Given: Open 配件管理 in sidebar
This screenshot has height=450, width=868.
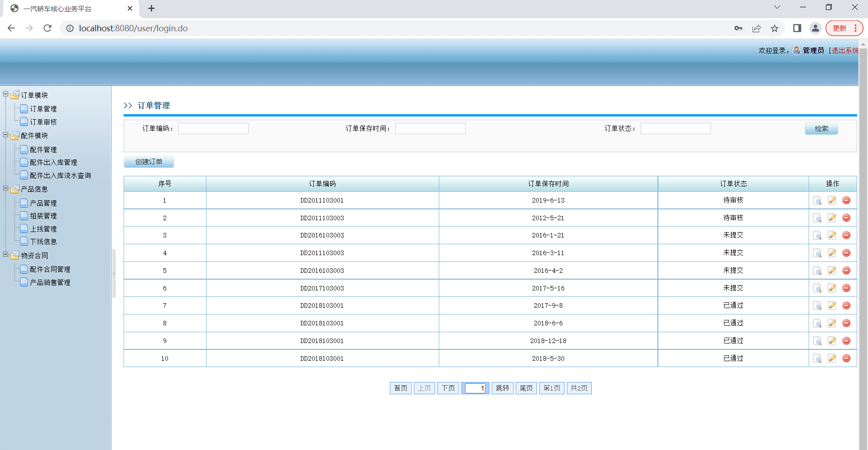Looking at the screenshot, I should [x=43, y=150].
